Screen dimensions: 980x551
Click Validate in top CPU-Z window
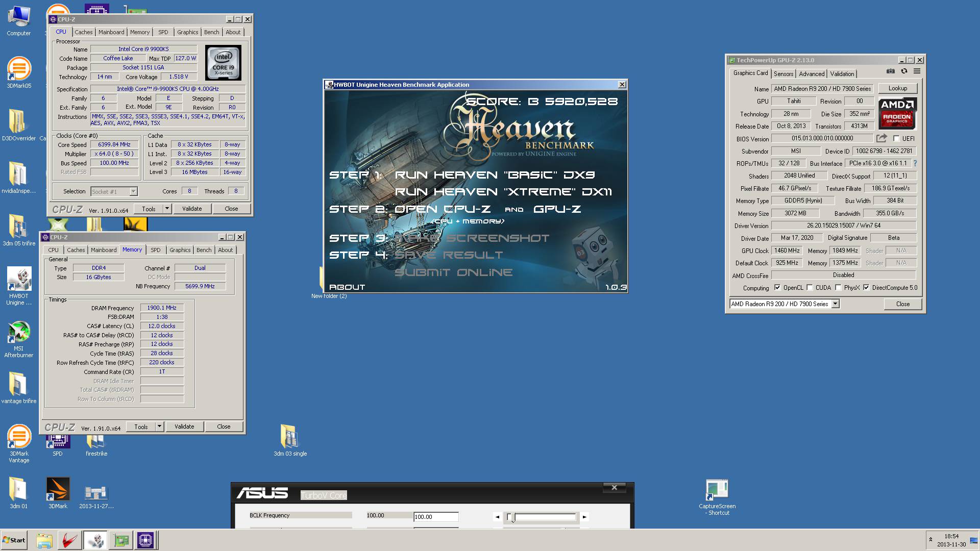192,209
